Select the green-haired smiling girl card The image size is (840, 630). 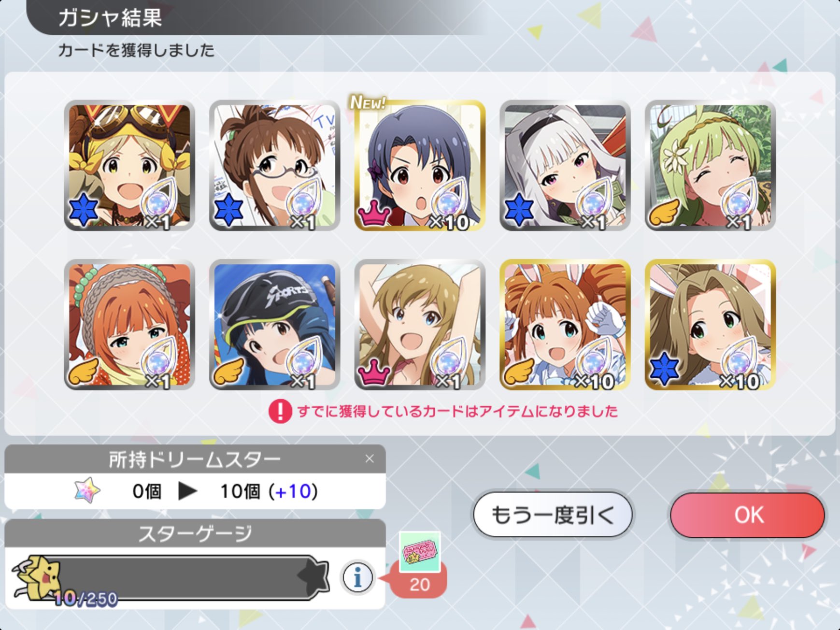point(710,165)
